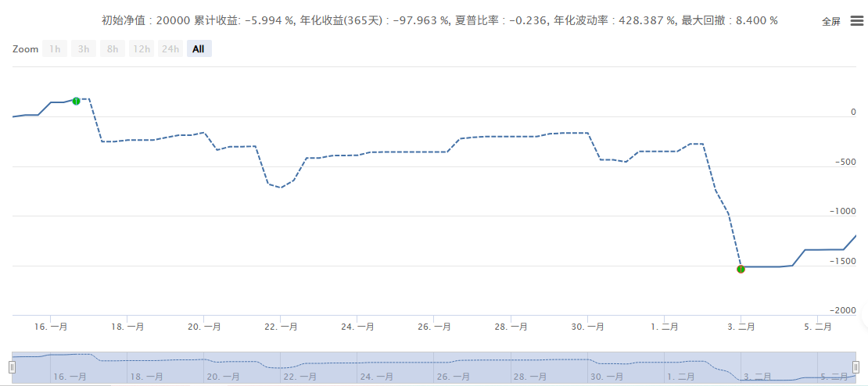Click the 年化波动率 : 428.387 % statistic
This screenshot has width=868, height=386.
pos(615,21)
